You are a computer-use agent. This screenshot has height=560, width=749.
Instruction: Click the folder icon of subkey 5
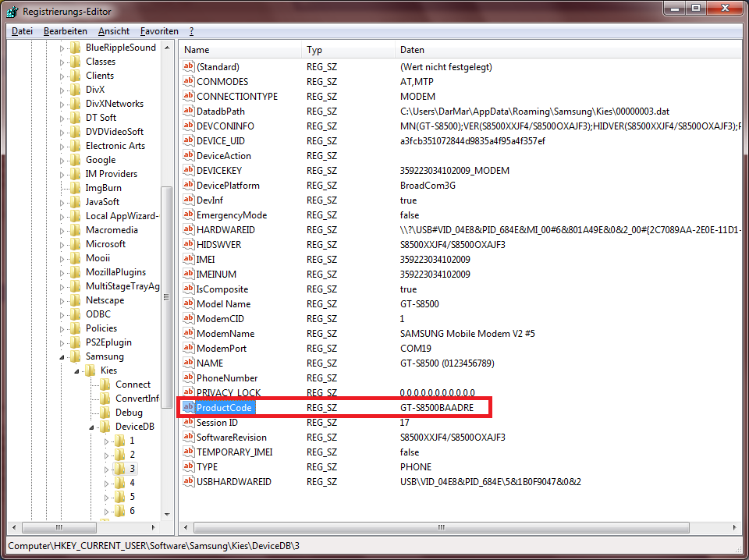click(119, 497)
